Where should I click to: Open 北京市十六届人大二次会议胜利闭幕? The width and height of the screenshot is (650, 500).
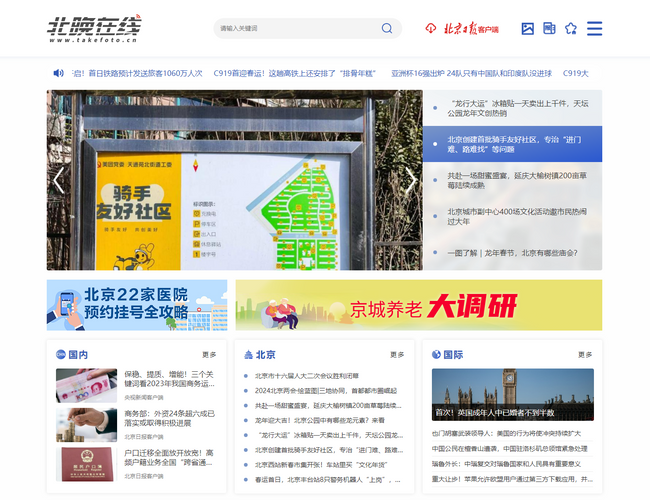306,376
